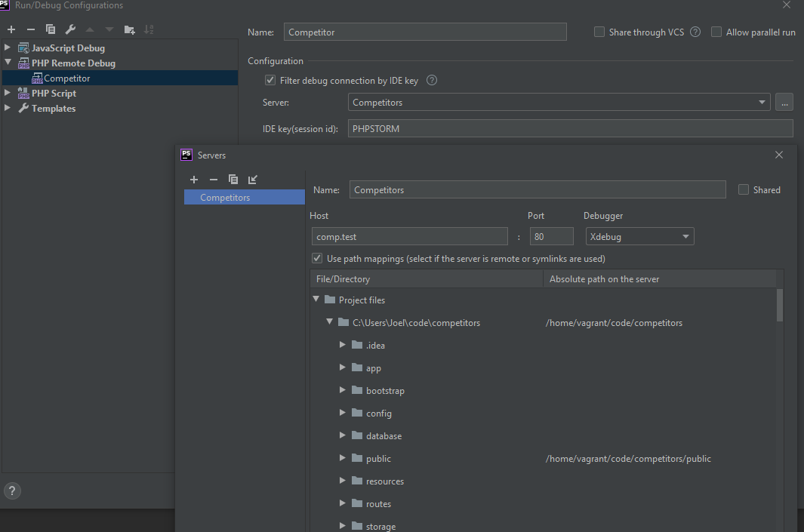Toggle Filter debug connection by IDE key
Viewport: 804px width, 532px height.
point(270,81)
